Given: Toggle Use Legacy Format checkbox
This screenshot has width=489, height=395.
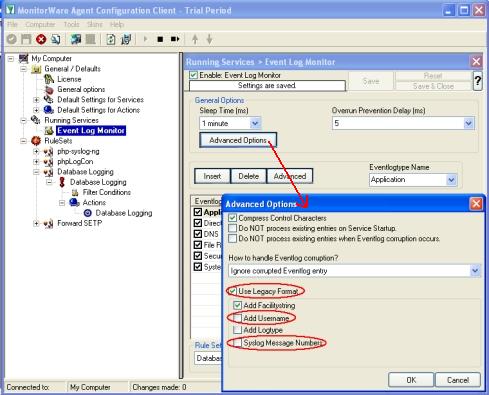Looking at the screenshot, I should point(233,291).
